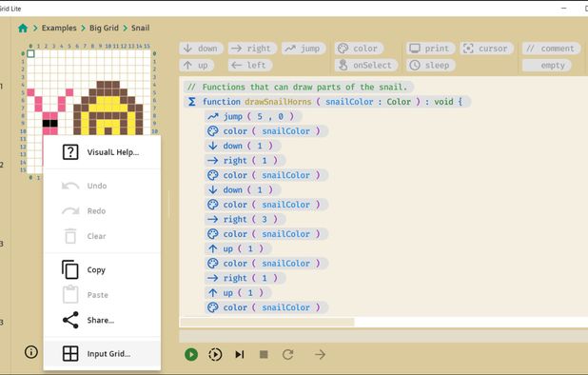Viewport: 588px width, 375px height.
Task: Reset the program with reload icon
Action: pos(288,354)
